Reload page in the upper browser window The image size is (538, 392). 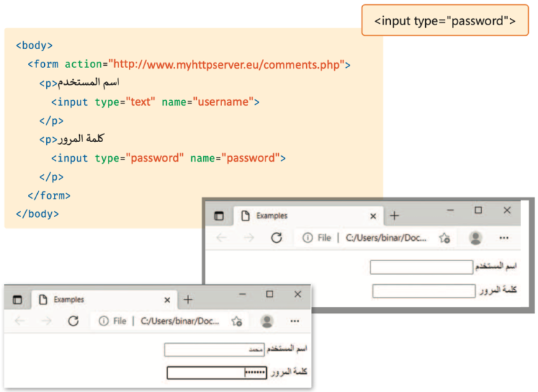pyautogui.click(x=277, y=237)
